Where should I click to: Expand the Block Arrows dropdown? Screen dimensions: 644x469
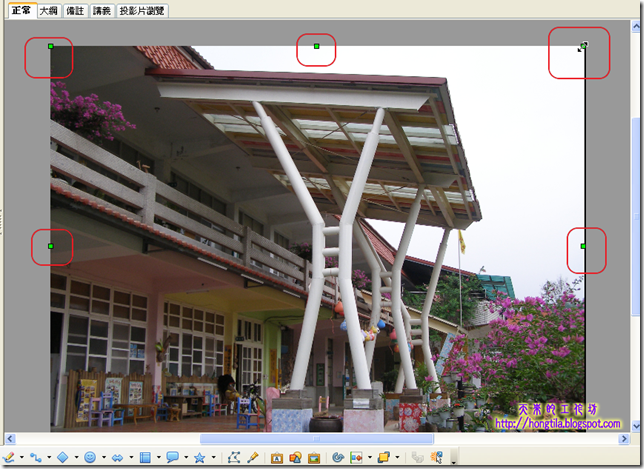point(131,457)
